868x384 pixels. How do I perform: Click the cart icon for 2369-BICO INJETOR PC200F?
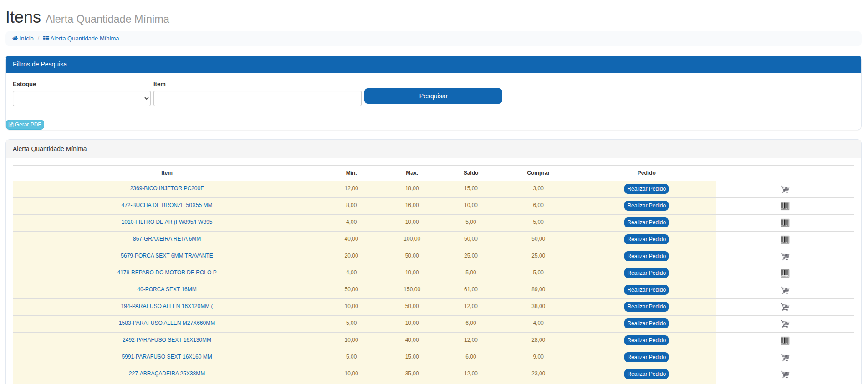[785, 189]
